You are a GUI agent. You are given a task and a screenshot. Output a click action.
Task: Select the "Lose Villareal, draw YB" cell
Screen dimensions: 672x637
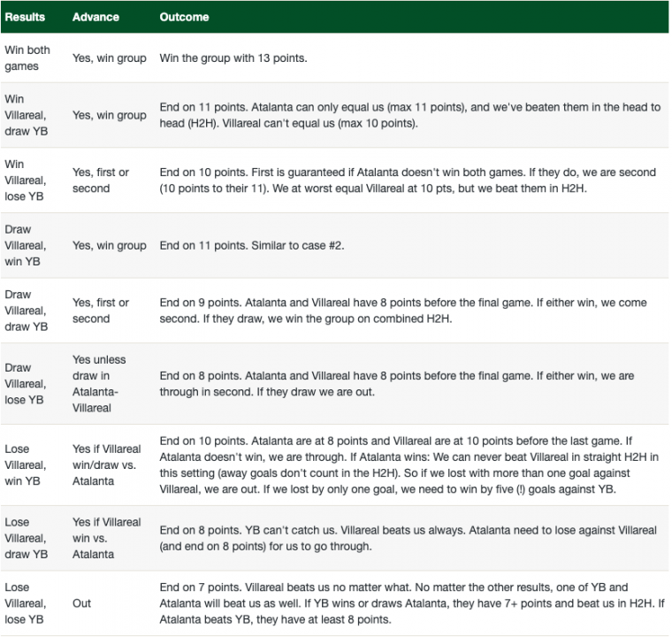point(26,538)
